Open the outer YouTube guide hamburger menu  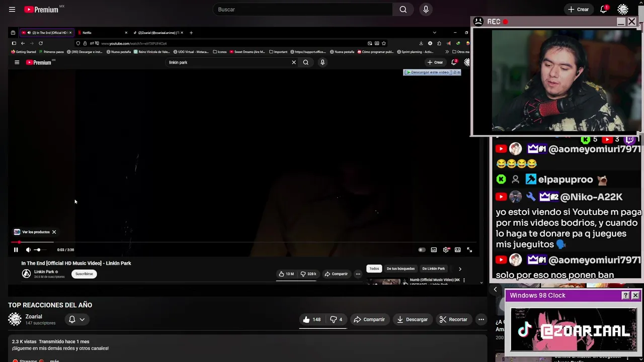(x=12, y=9)
